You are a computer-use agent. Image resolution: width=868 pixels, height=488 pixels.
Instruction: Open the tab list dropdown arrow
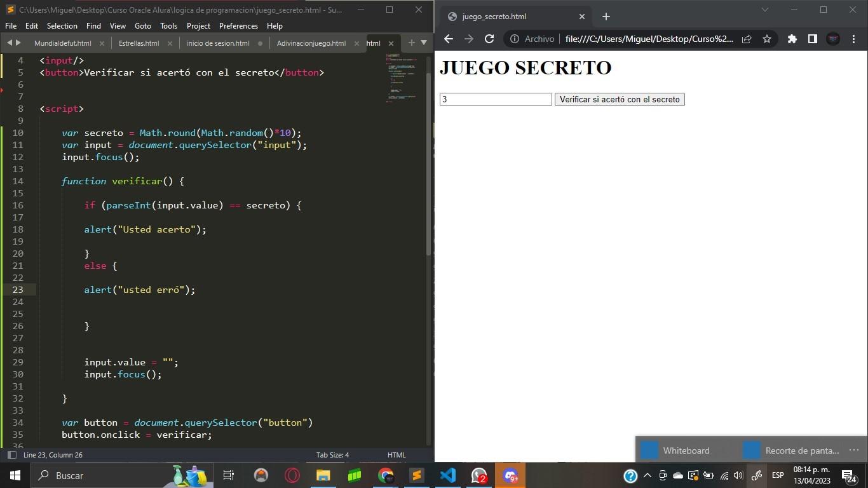(424, 43)
